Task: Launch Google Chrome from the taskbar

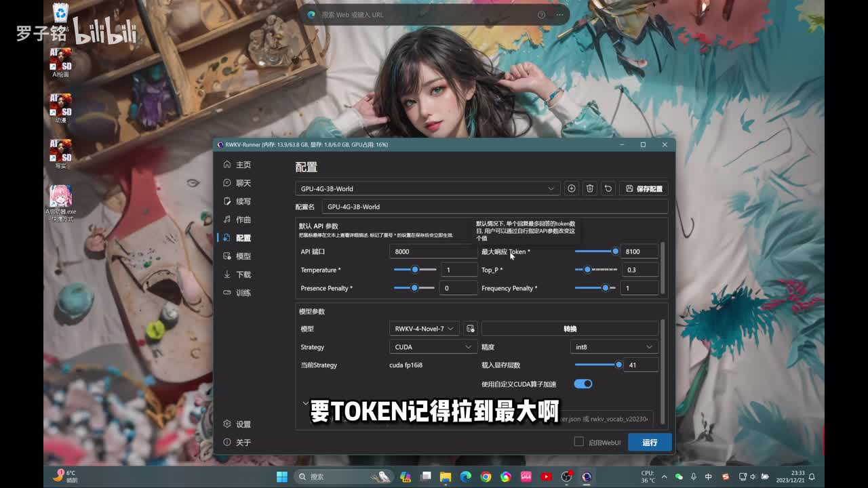Action: 486,476
